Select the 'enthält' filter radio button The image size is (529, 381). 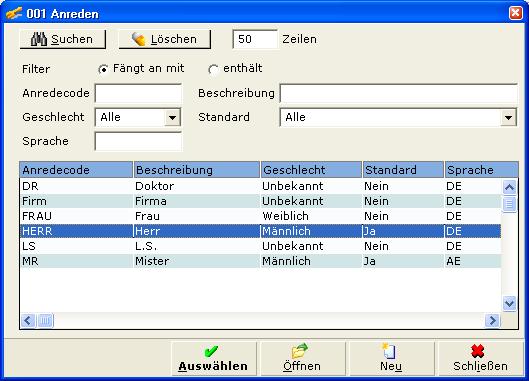click(x=213, y=69)
